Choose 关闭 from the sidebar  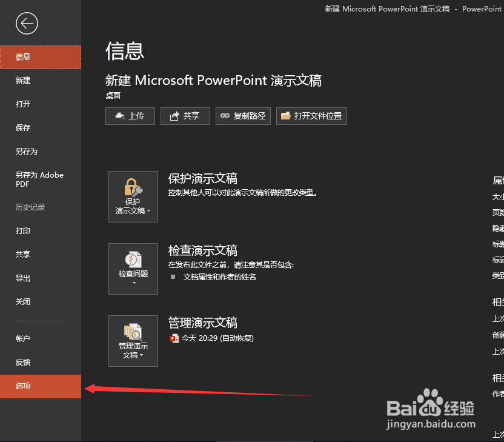[41, 302]
